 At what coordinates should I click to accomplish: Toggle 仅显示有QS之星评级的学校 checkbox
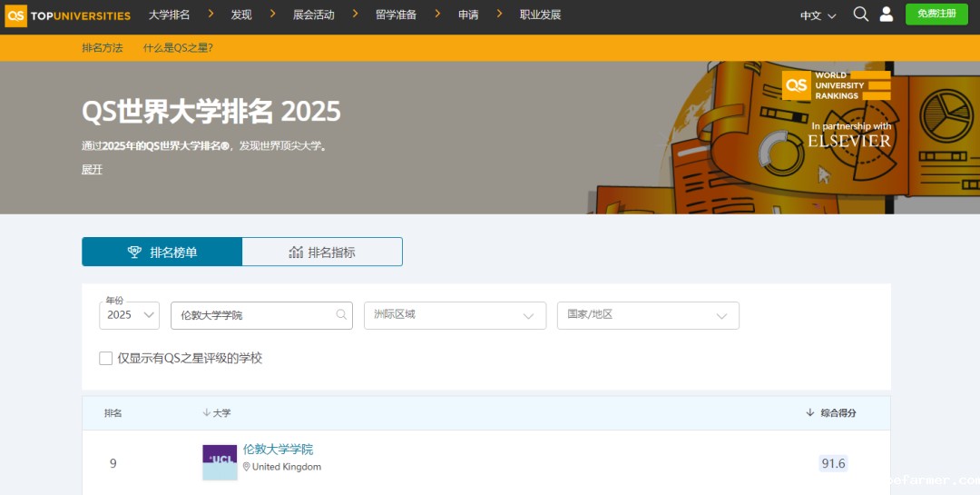point(105,358)
